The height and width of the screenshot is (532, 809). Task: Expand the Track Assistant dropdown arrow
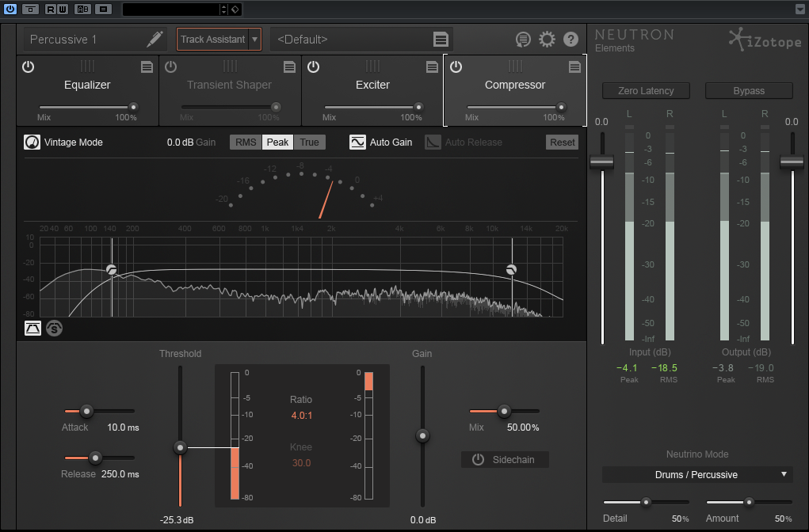coord(255,39)
